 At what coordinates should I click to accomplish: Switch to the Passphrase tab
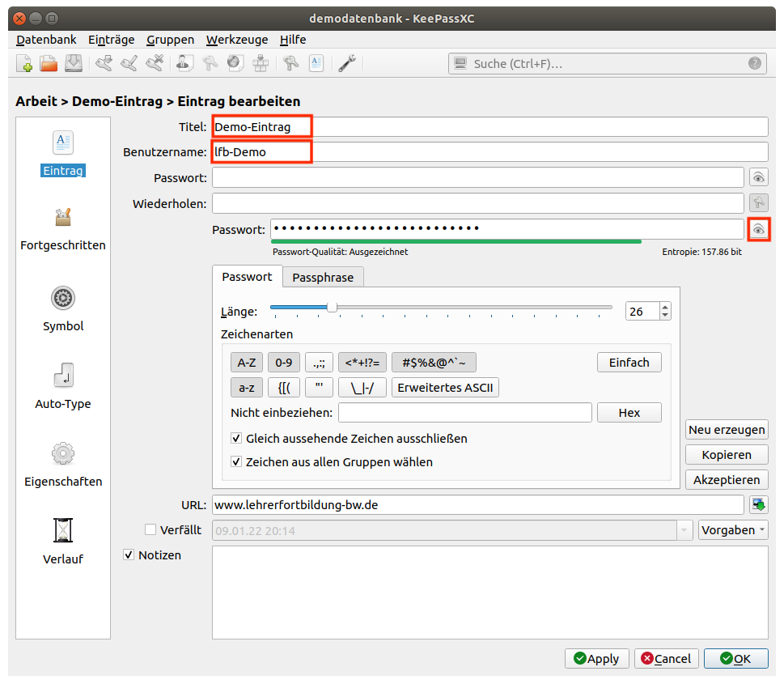click(323, 277)
